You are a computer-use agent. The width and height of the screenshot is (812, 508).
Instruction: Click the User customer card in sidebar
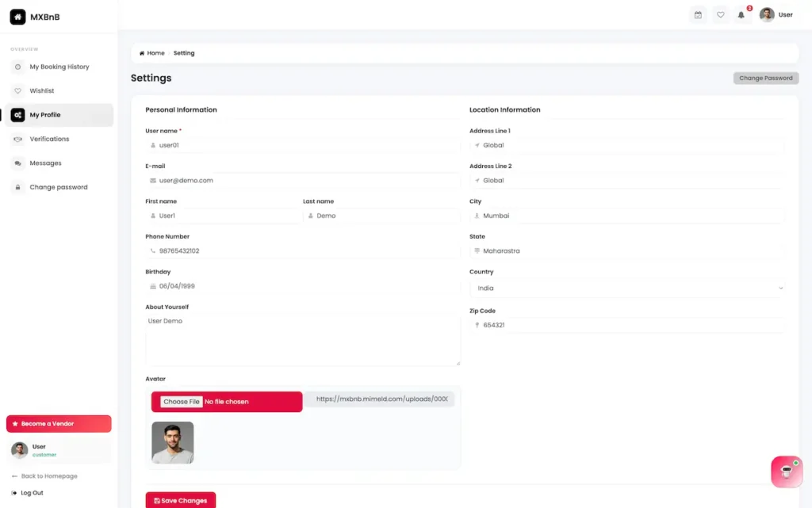(x=59, y=450)
